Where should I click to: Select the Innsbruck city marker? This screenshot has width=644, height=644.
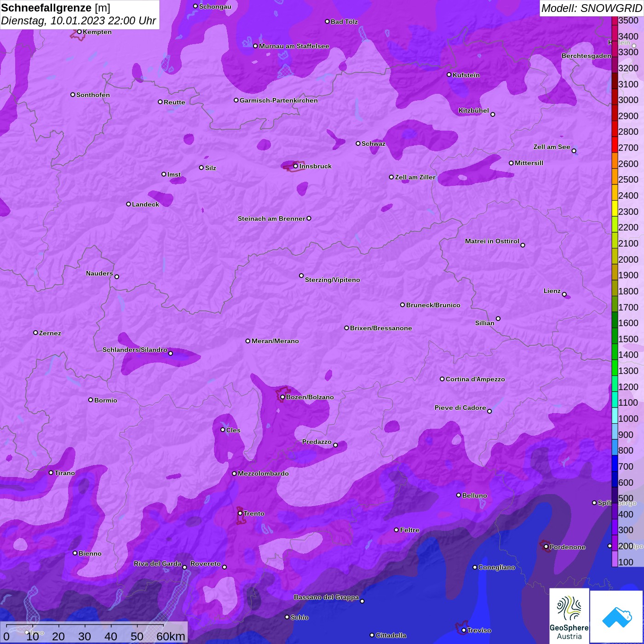click(296, 166)
